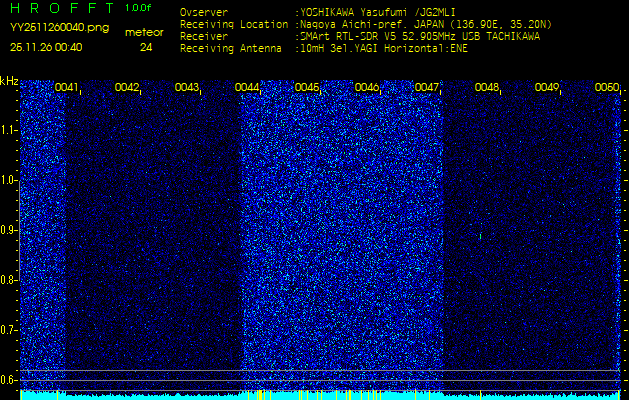
Task: Click the cyan signal strength bar at bottom
Action: (x=320, y=396)
